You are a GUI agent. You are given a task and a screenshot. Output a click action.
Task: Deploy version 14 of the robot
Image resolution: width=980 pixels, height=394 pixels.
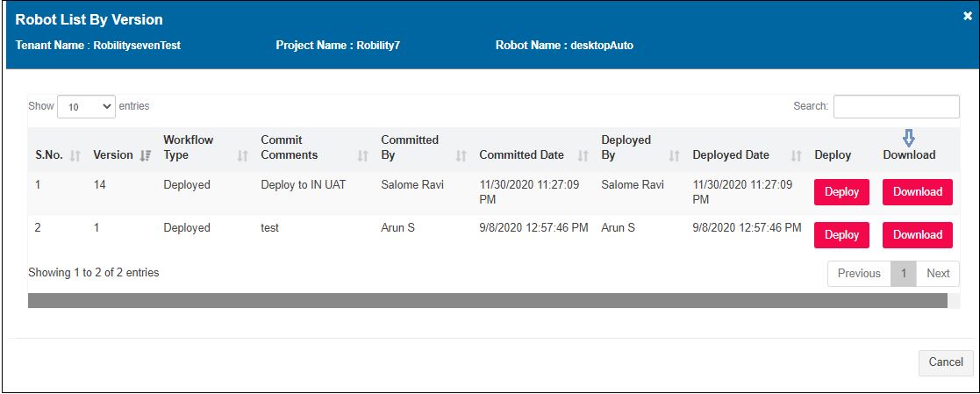pyautogui.click(x=841, y=192)
